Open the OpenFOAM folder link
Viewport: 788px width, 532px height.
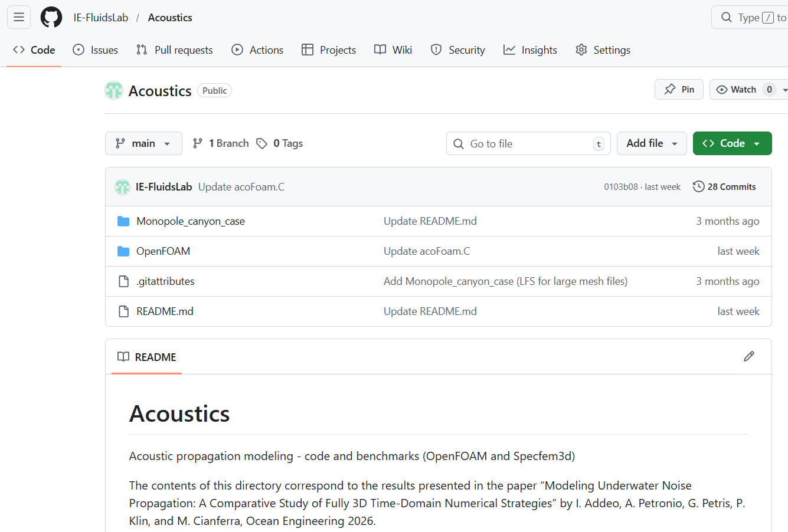[x=163, y=251]
